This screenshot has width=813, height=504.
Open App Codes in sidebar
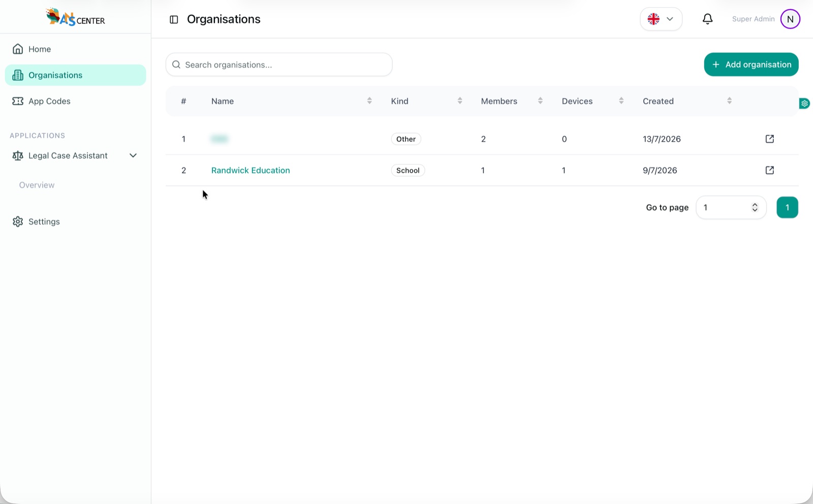(75, 101)
